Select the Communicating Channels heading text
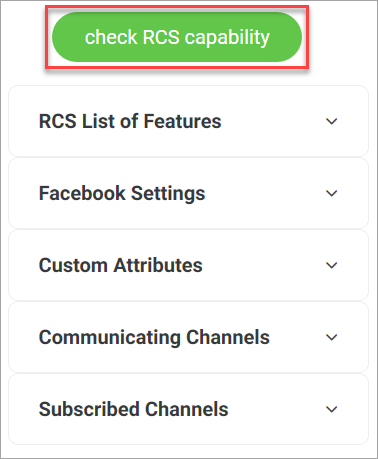This screenshot has height=459, width=378. pyautogui.click(x=154, y=338)
